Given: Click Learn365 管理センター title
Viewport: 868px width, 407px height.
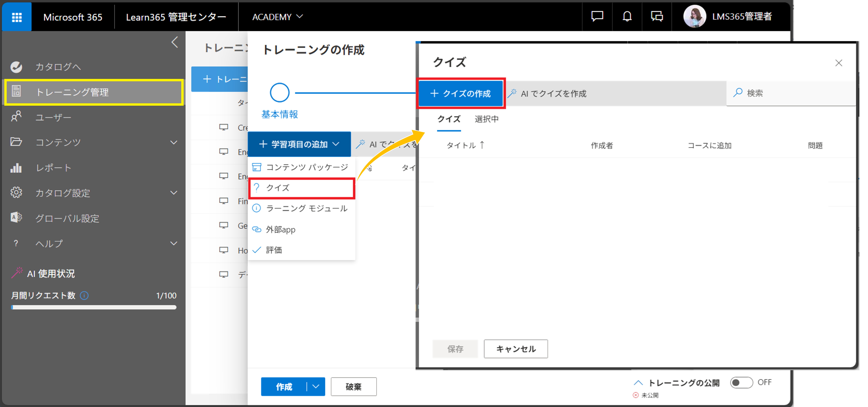Looking at the screenshot, I should [x=176, y=17].
